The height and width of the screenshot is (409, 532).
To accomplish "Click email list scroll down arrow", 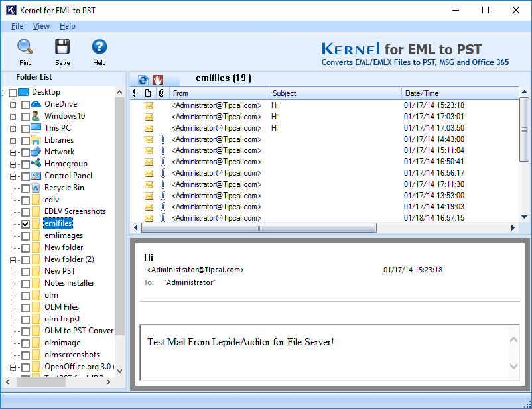I will 524,217.
